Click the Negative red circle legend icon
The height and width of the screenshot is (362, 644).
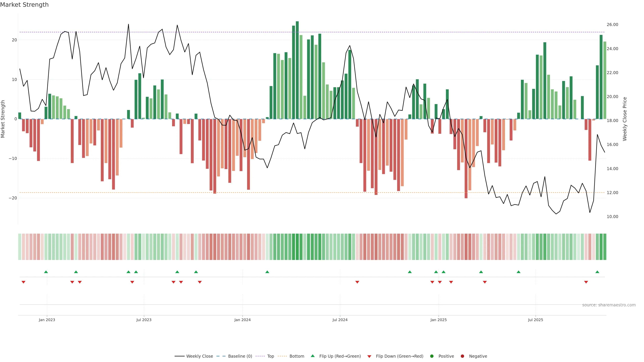pos(462,356)
